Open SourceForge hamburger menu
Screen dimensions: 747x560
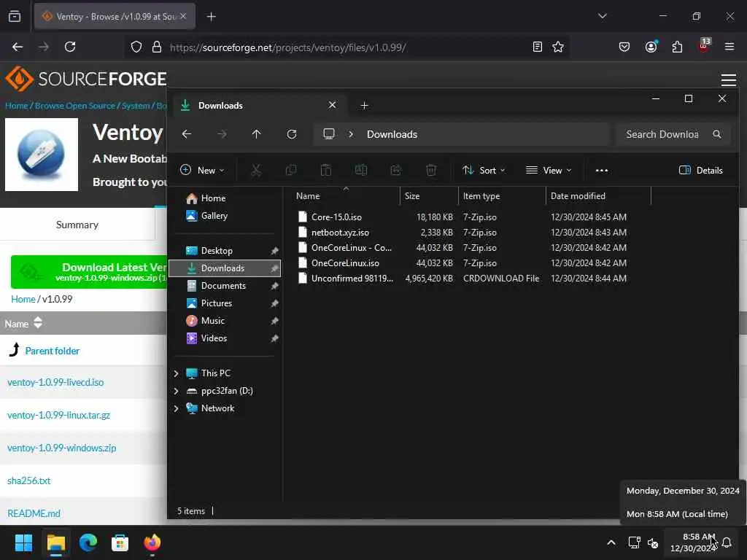tap(729, 80)
